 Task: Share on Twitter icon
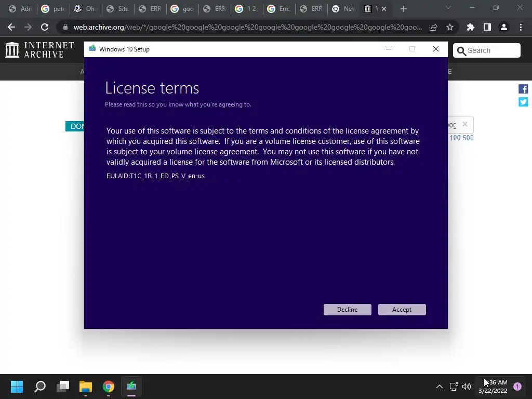[x=523, y=102]
